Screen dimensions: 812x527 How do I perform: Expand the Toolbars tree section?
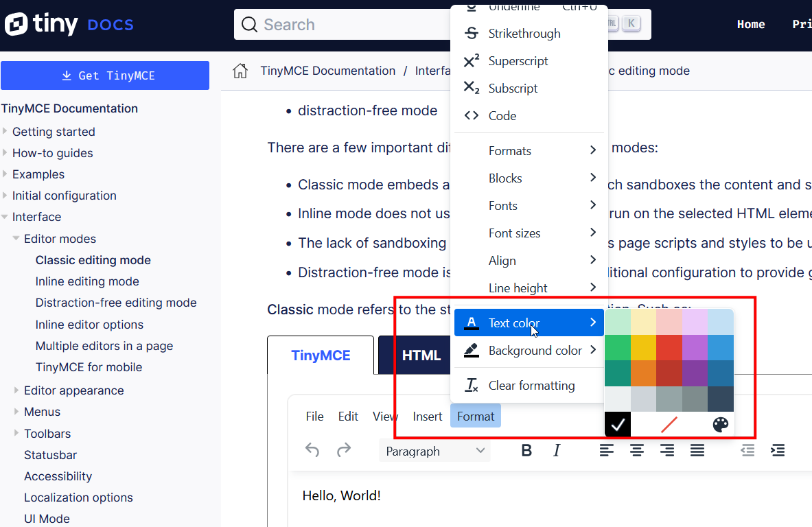click(x=16, y=433)
